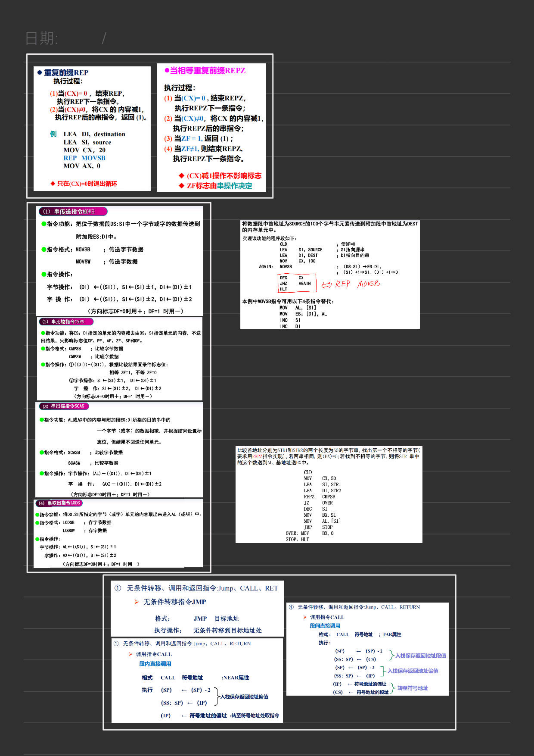This screenshot has width=534, height=756.
Task: Select the 串传送指令MOVS slide image
Action: coord(119,261)
